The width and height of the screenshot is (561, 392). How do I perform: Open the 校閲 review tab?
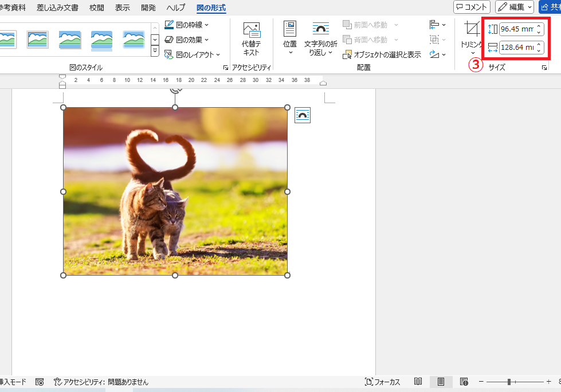pos(97,7)
